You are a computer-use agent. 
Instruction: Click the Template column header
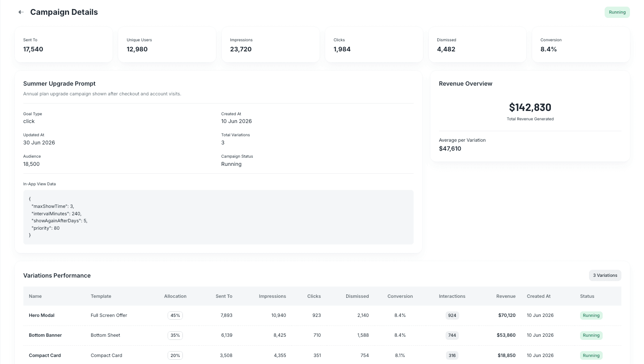(101, 296)
